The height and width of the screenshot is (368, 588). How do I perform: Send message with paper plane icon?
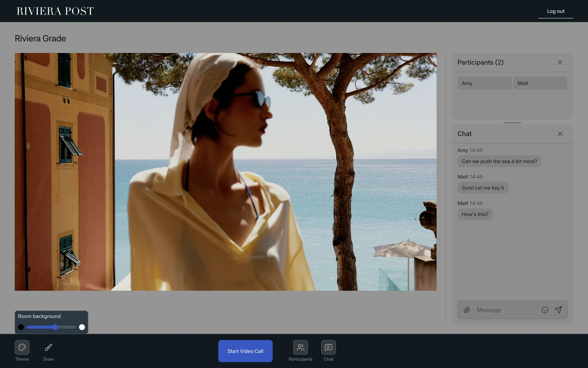558,310
